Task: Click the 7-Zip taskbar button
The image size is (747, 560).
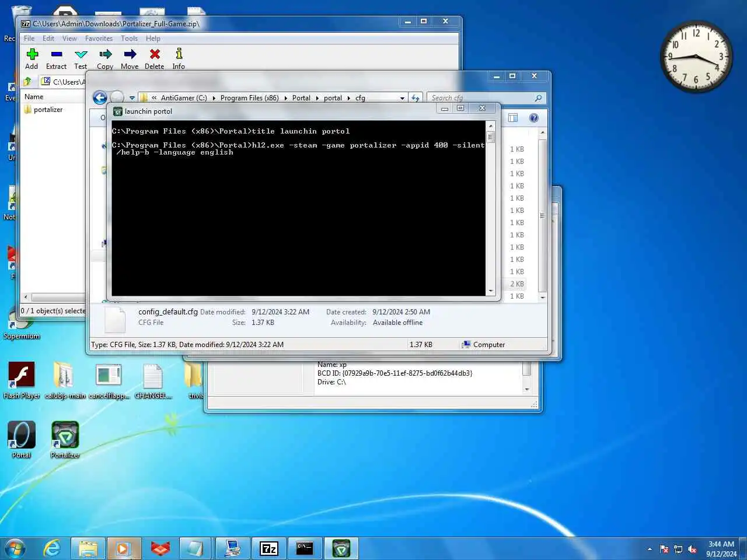Action: pos(269,548)
